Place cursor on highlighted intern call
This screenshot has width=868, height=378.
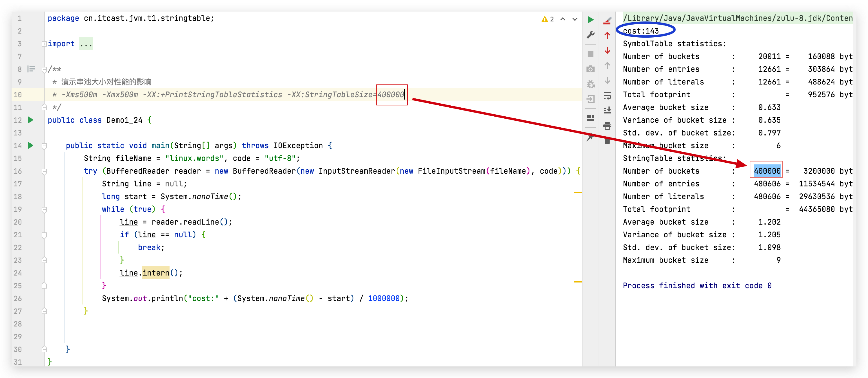click(156, 273)
